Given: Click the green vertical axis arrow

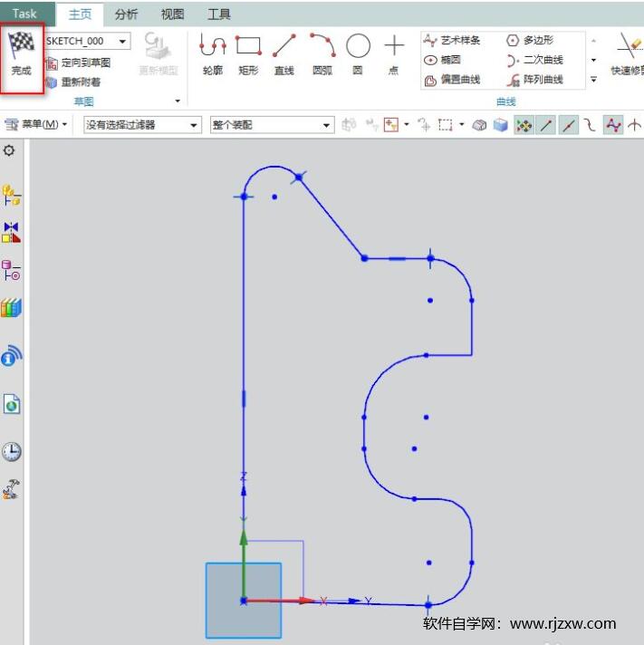Looking at the screenshot, I should [x=244, y=563].
